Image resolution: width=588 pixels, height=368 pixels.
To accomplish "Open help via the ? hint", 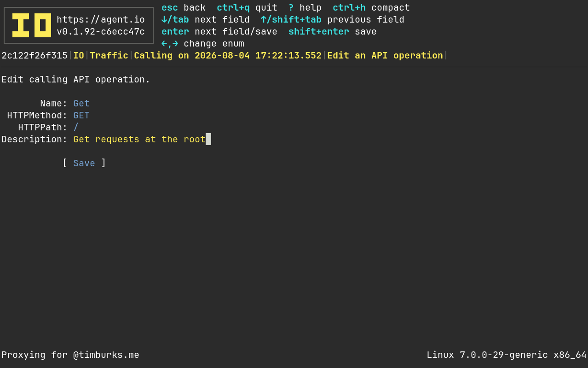I will [x=305, y=8].
